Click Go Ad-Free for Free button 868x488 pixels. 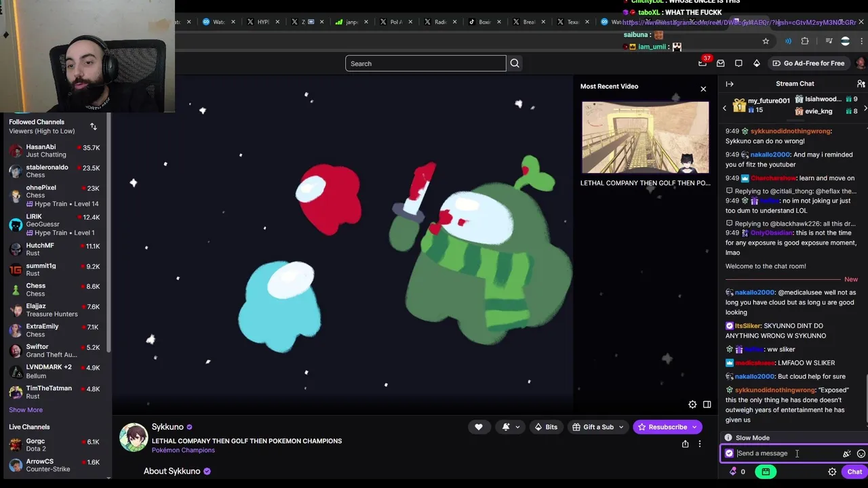click(x=808, y=63)
